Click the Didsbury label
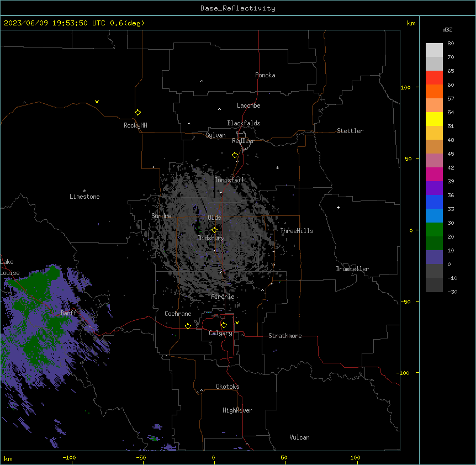Viewport: 476px width, 465px height. [x=211, y=238]
